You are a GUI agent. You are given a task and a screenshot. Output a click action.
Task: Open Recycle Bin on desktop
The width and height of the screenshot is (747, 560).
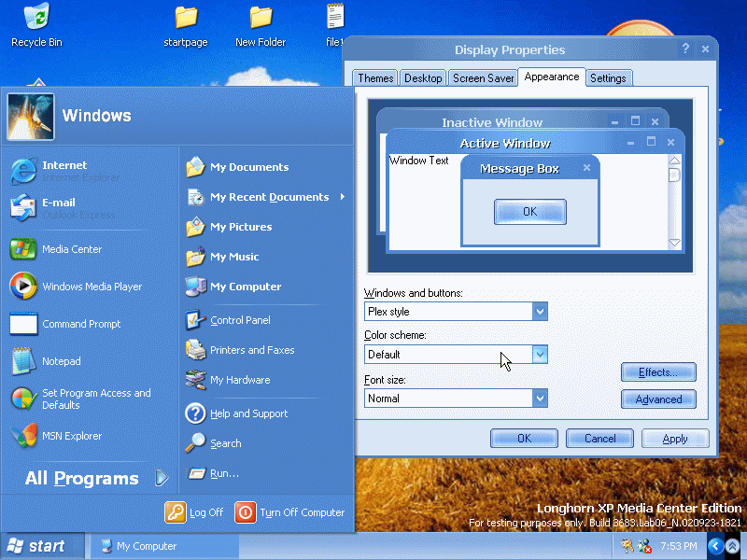(x=36, y=25)
